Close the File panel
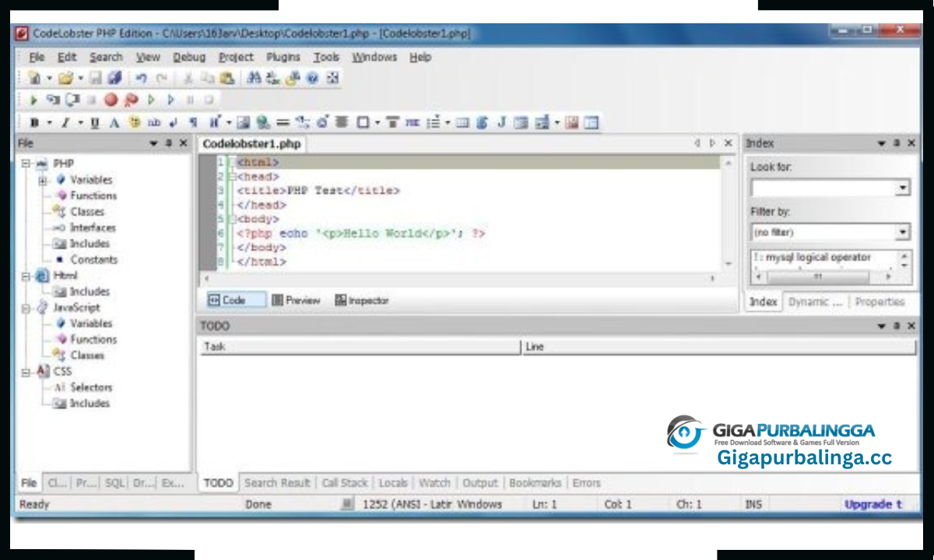 (184, 143)
